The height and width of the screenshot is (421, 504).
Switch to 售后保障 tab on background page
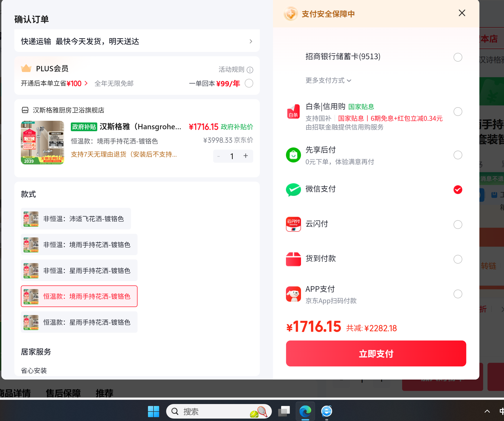(63, 393)
